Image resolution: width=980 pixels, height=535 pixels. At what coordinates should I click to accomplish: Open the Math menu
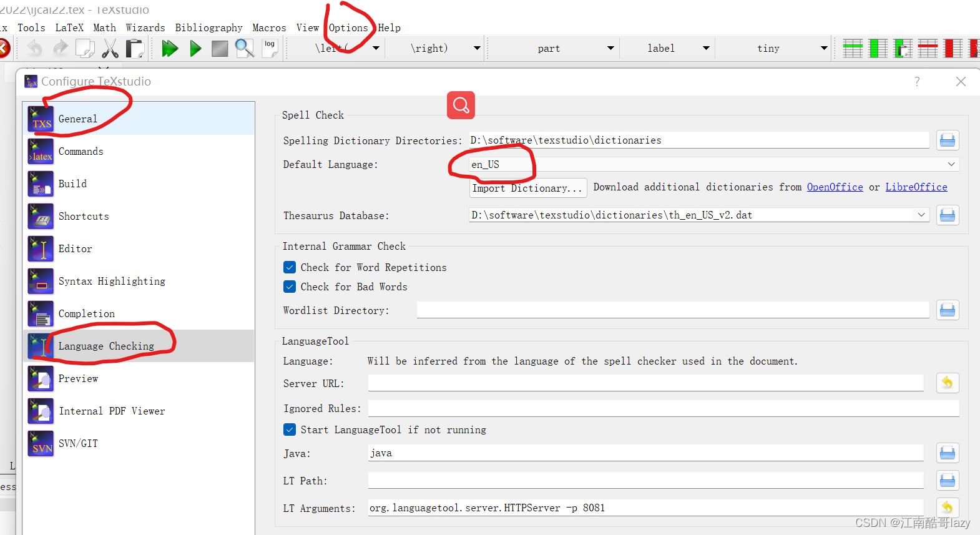point(104,27)
